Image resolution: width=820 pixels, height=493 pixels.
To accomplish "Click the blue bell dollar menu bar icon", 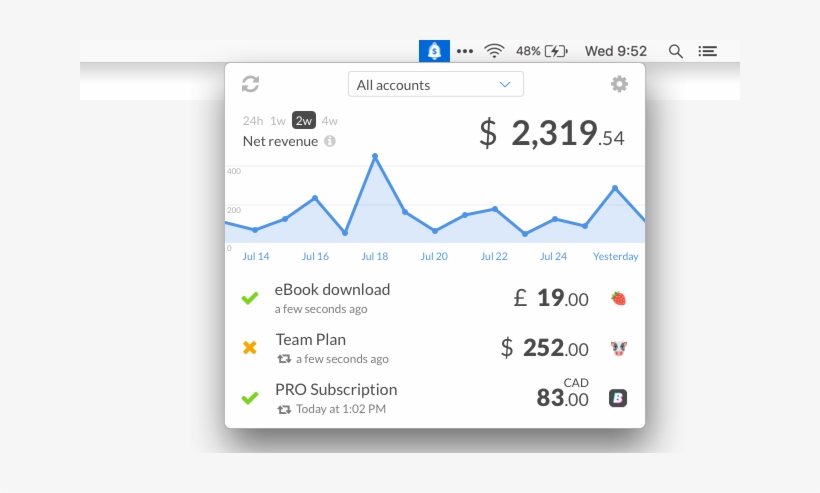I will (x=434, y=51).
